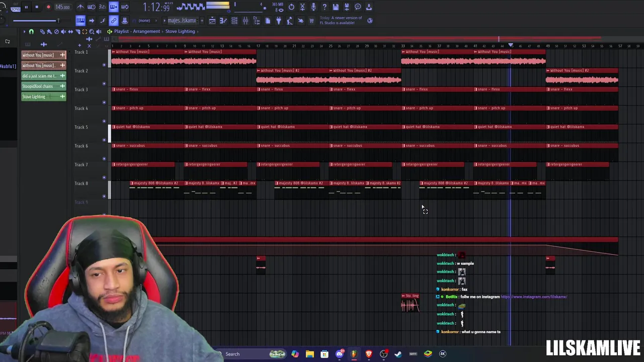Open the Piano roll view icon
The height and width of the screenshot is (362, 644).
tap(223, 21)
